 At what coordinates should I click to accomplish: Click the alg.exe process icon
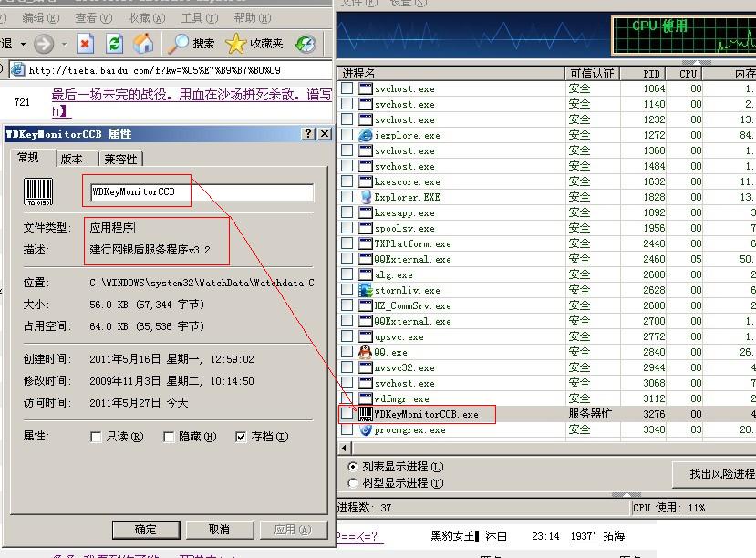pyautogui.click(x=366, y=274)
